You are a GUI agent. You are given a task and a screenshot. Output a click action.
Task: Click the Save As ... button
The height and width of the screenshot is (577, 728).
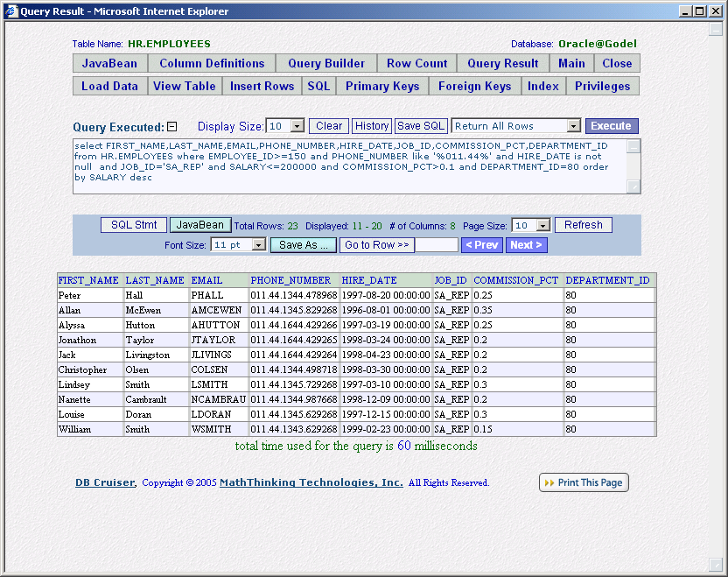[304, 245]
